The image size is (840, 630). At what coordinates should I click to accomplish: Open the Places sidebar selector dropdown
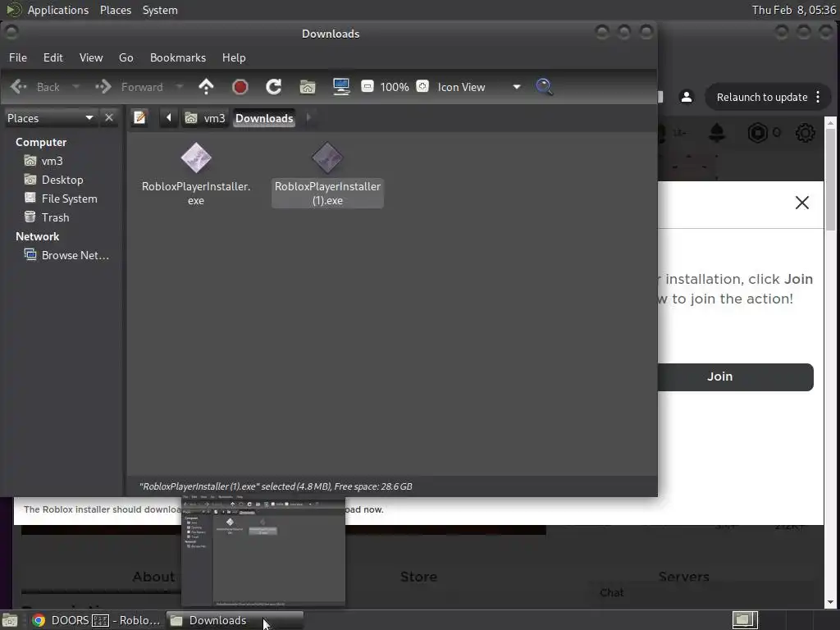click(50, 118)
